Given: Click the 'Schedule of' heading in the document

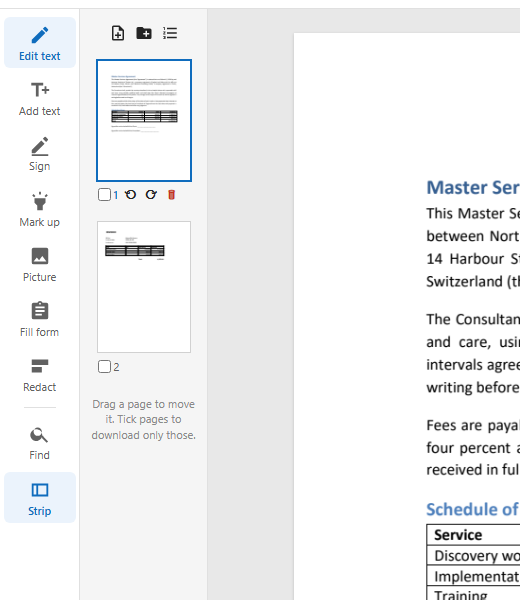Looking at the screenshot, I should click(x=473, y=509).
